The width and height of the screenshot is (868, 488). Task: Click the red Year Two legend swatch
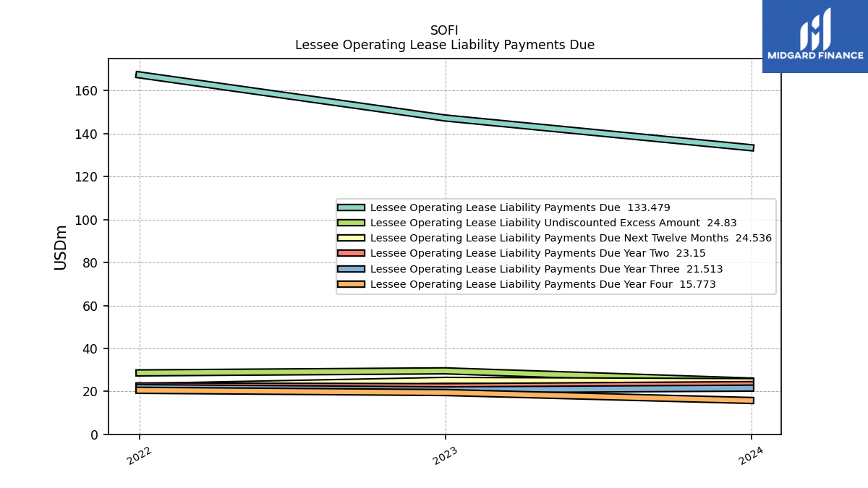[x=351, y=253]
